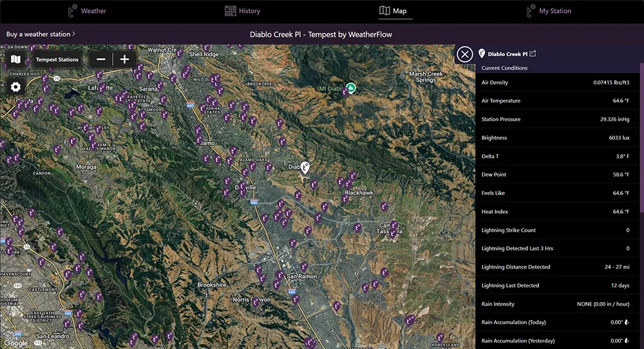Viewport: 644px width, 349px height.
Task: Open Diablo Creek Pl external share icon
Action: (533, 54)
